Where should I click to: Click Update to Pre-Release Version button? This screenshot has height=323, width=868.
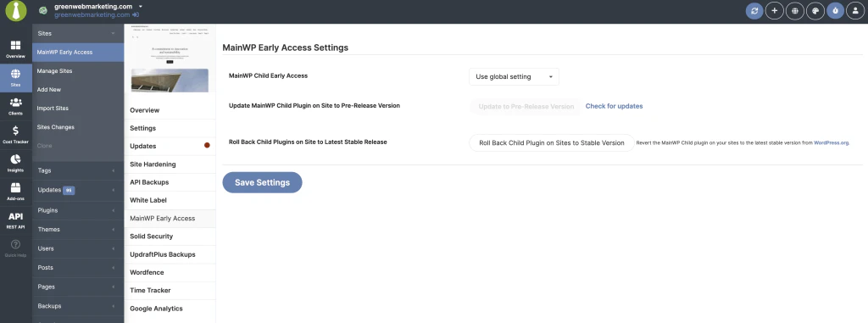(526, 106)
